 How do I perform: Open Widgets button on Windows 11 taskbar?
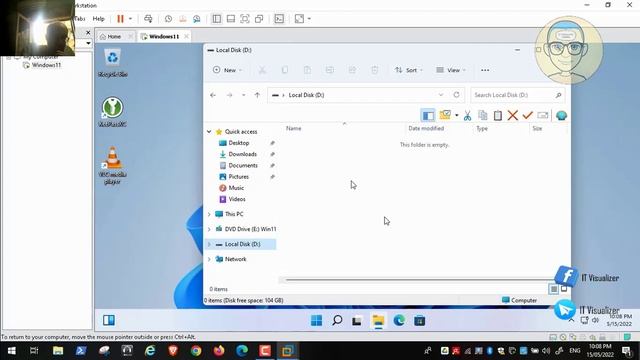coord(109,320)
